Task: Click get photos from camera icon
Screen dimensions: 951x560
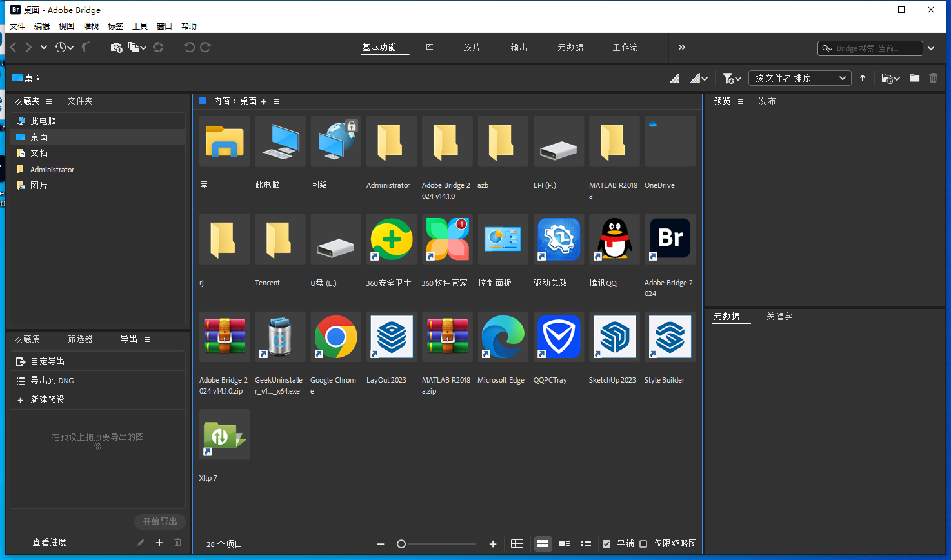Action: click(116, 47)
